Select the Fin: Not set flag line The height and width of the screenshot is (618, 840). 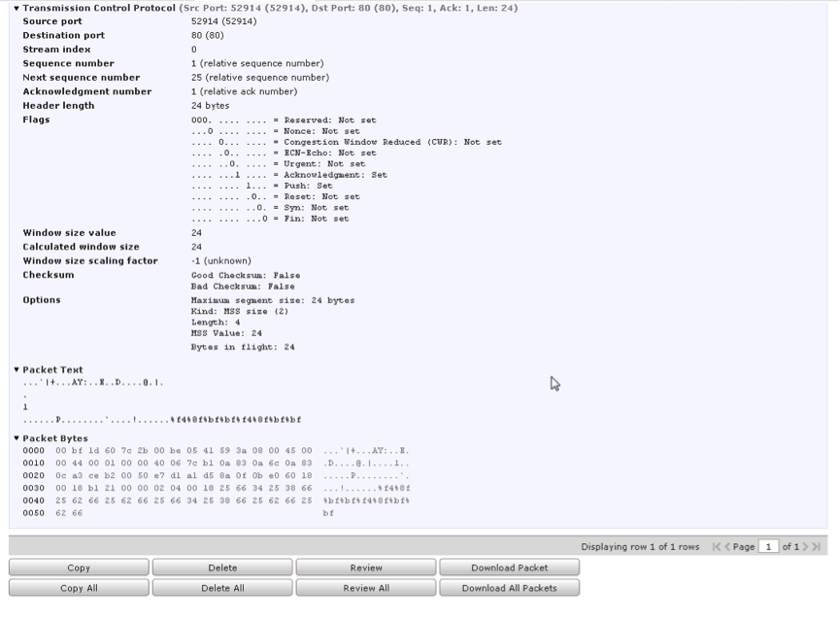click(269, 219)
